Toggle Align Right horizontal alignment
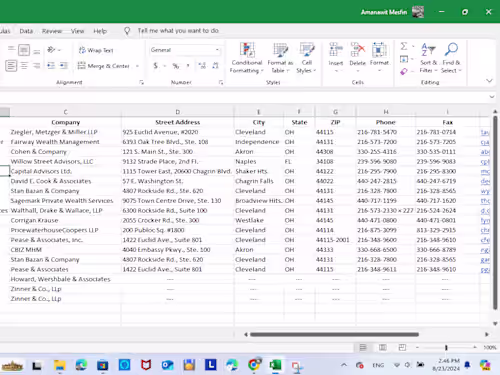 [37, 66]
